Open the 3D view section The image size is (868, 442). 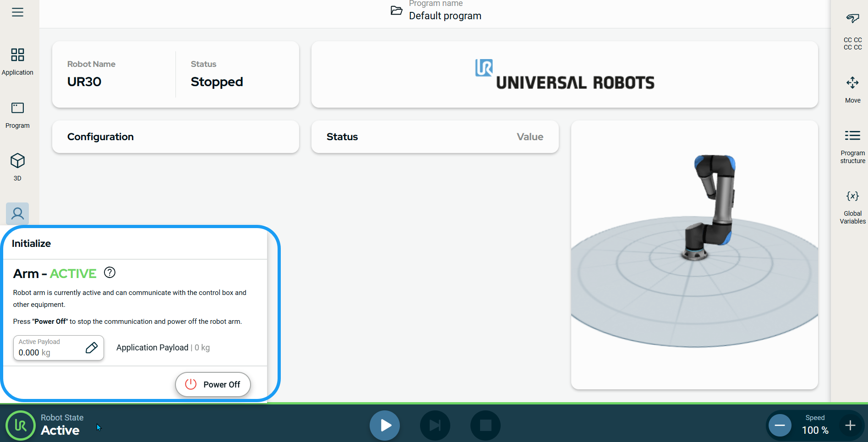[17, 167]
